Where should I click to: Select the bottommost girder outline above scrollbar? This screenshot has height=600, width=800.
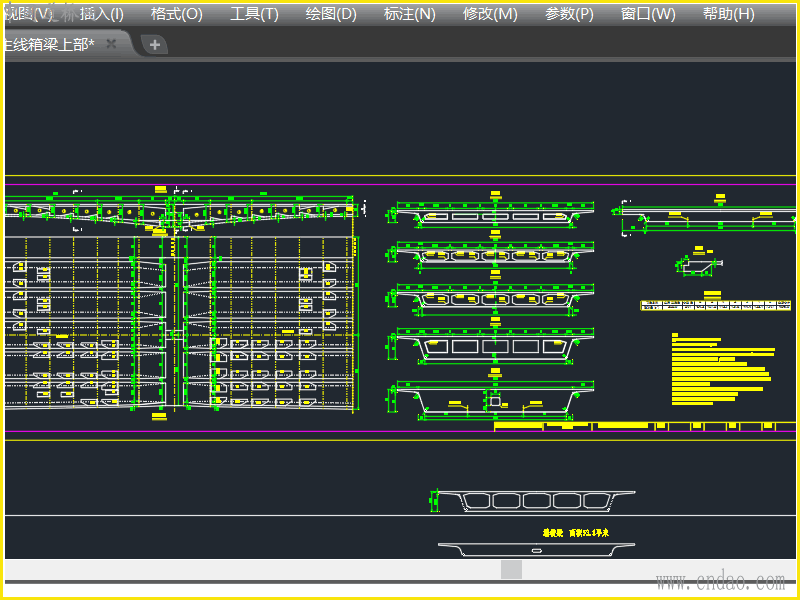pyautogui.click(x=537, y=549)
